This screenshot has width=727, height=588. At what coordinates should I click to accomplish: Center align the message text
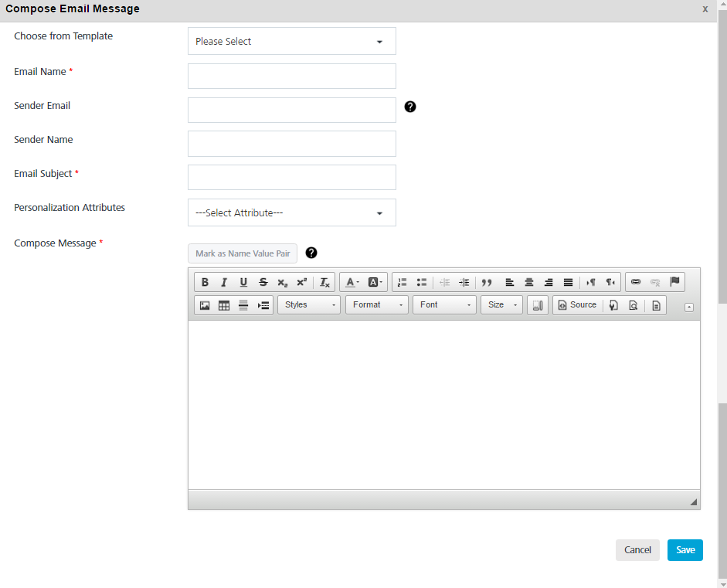tap(529, 282)
